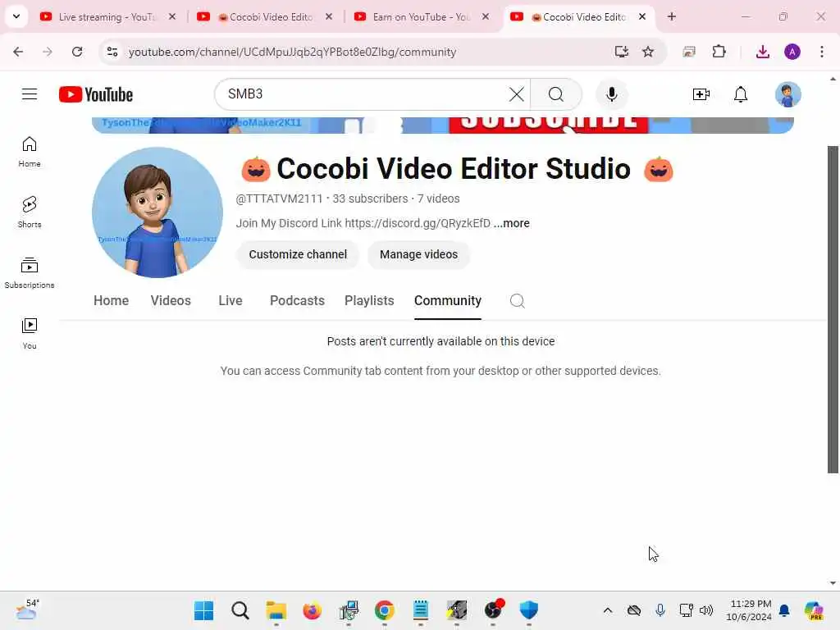Open channel Playlists tab
This screenshot has height=630, width=840.
pyautogui.click(x=369, y=300)
